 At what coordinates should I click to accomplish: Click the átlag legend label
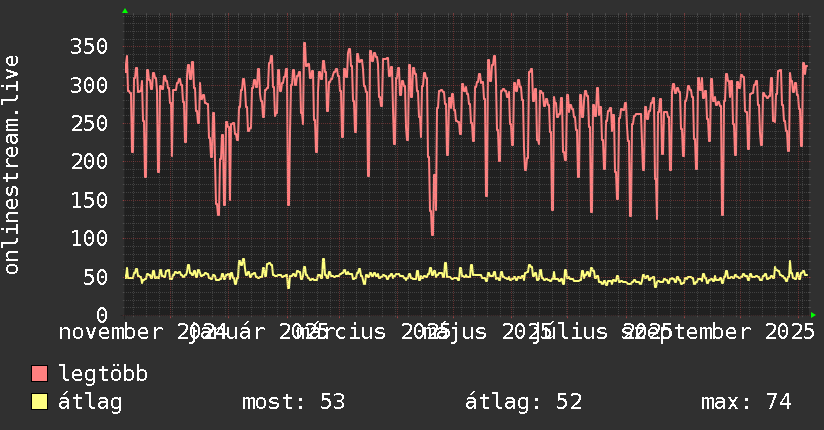coord(90,402)
